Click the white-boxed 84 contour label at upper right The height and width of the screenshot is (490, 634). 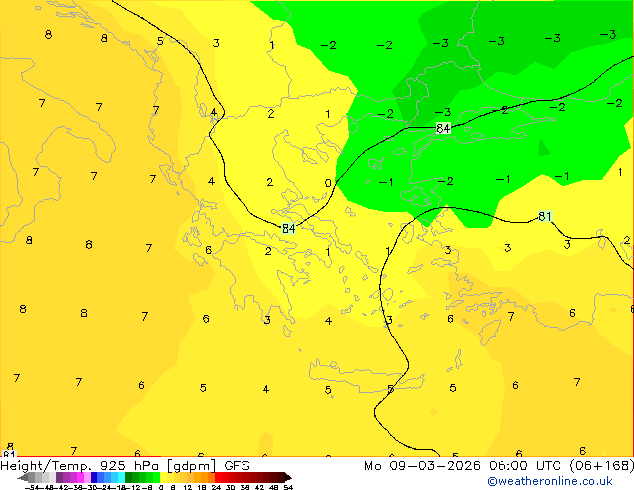pyautogui.click(x=443, y=129)
